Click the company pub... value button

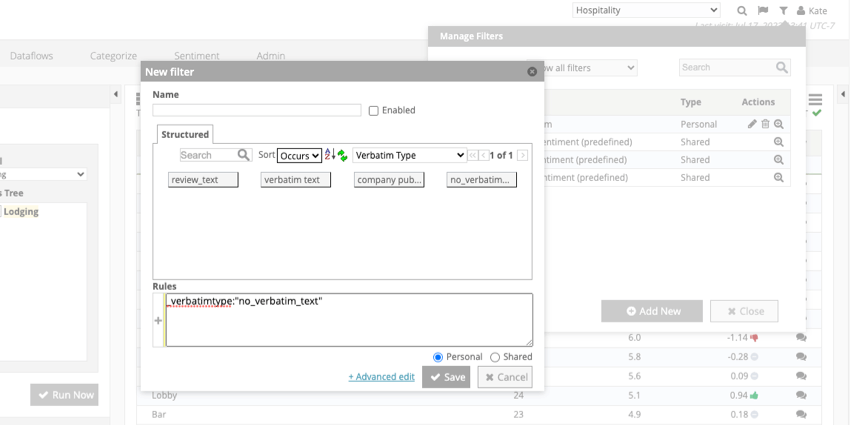(x=389, y=180)
